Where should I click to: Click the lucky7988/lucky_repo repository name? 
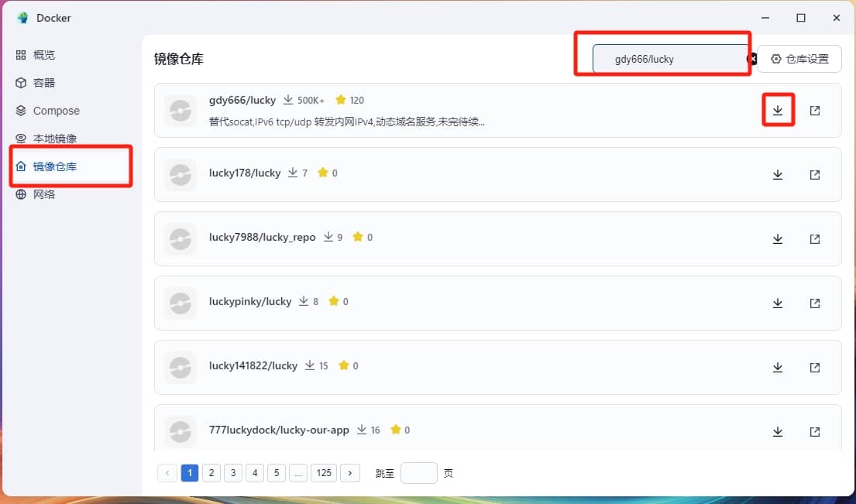click(262, 237)
